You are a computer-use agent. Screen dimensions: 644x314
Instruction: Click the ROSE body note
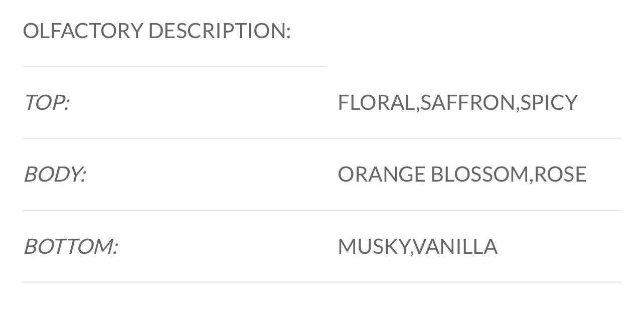point(560,174)
